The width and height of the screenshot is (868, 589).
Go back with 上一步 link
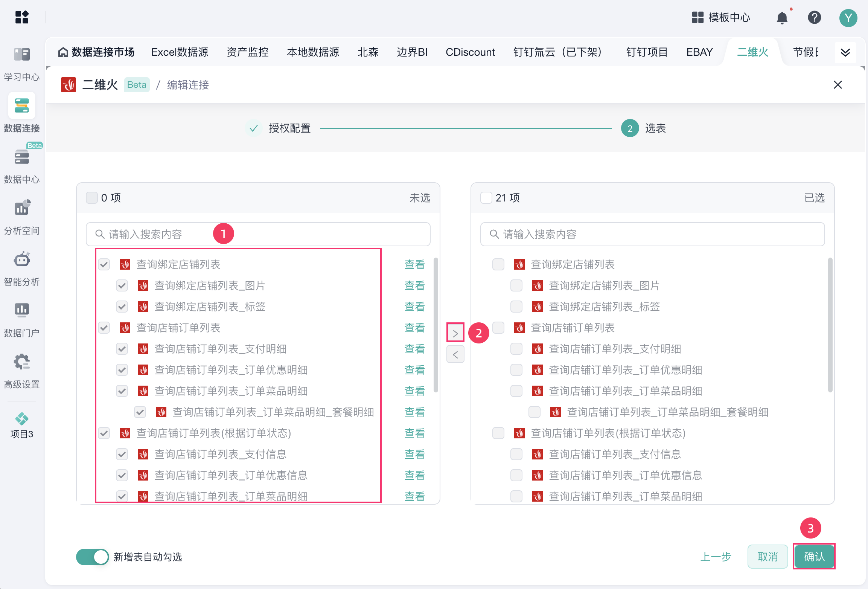click(x=716, y=557)
